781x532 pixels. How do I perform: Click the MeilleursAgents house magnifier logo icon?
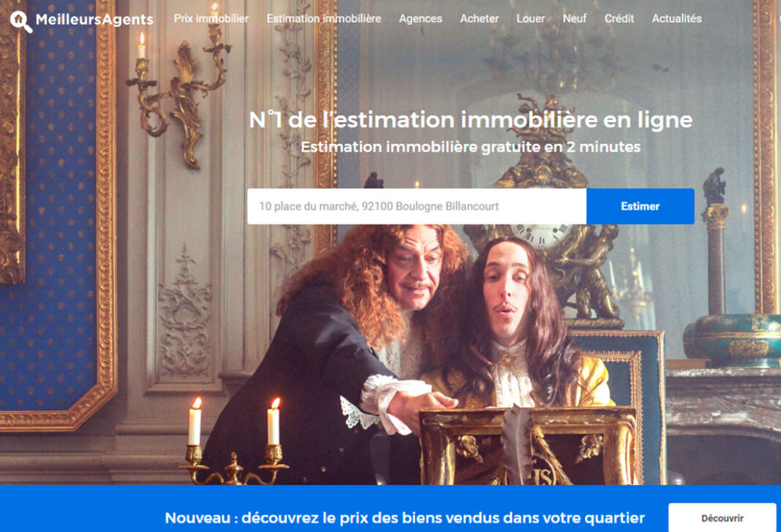pyautogui.click(x=21, y=22)
